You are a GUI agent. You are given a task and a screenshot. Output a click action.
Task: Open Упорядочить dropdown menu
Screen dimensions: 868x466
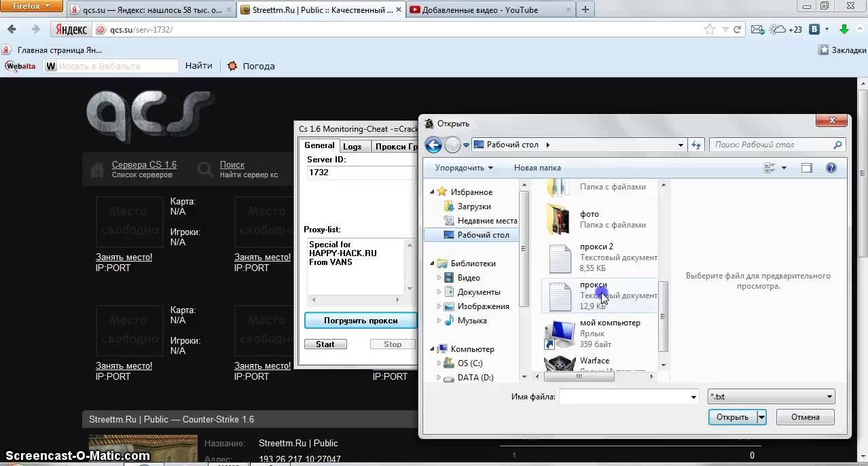click(x=464, y=168)
